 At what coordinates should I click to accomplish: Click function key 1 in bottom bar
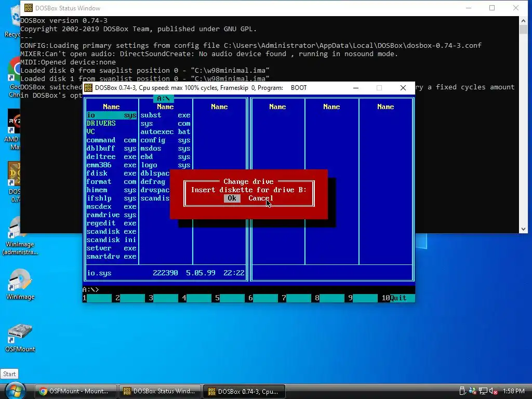click(x=97, y=298)
